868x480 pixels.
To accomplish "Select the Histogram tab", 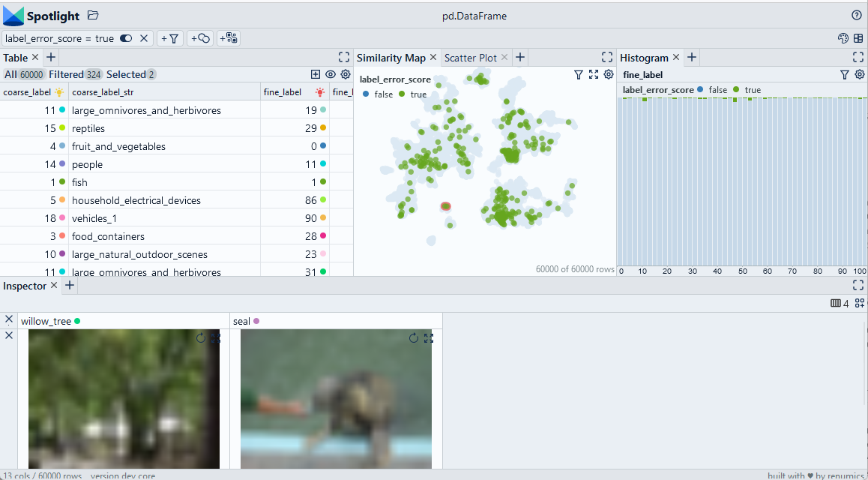I will [x=645, y=58].
